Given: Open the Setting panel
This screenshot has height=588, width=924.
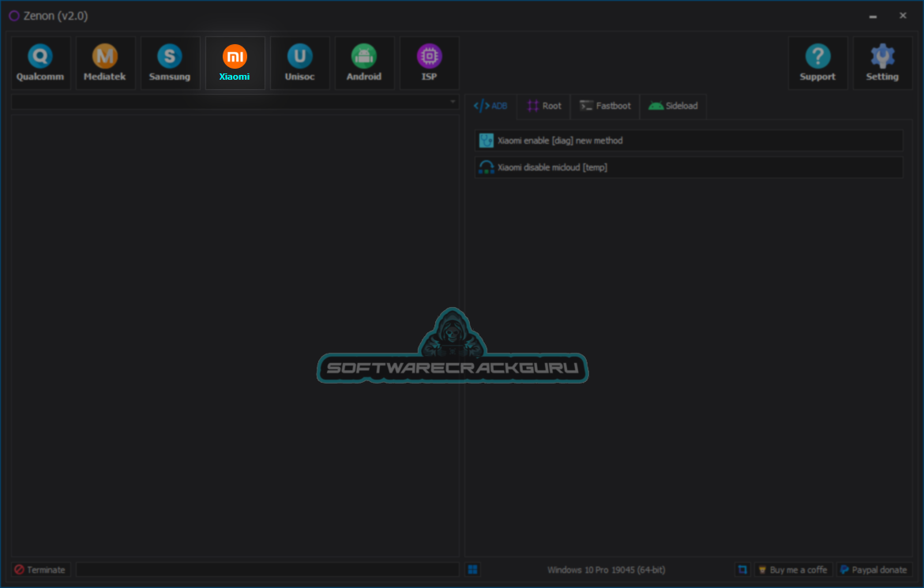Looking at the screenshot, I should point(882,63).
